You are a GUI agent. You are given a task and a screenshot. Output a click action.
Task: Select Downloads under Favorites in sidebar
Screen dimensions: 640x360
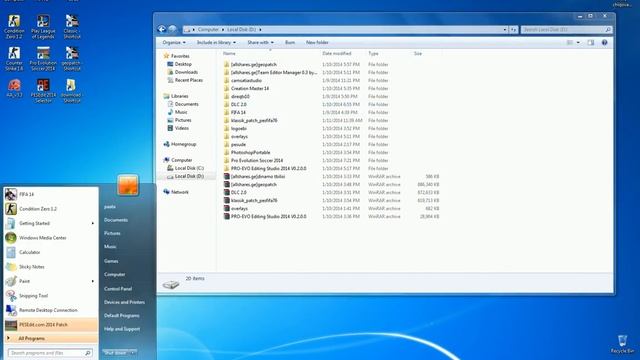(x=186, y=72)
